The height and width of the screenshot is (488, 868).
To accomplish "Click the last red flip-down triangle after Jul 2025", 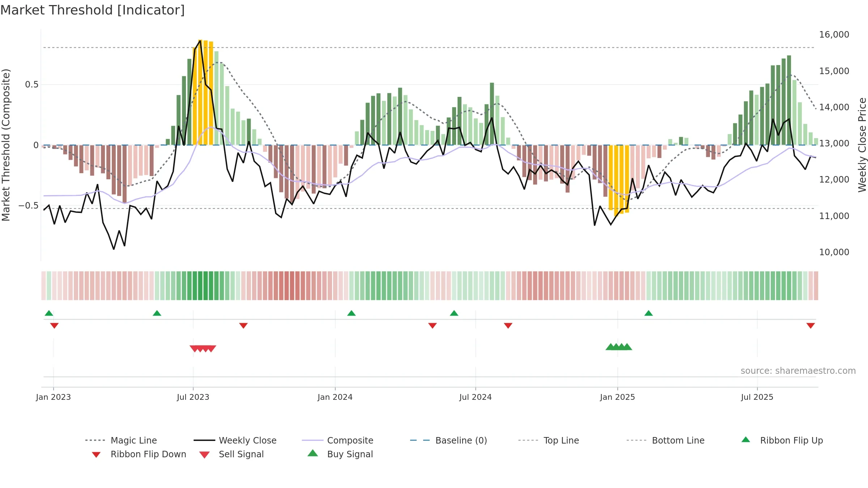I will [x=810, y=326].
